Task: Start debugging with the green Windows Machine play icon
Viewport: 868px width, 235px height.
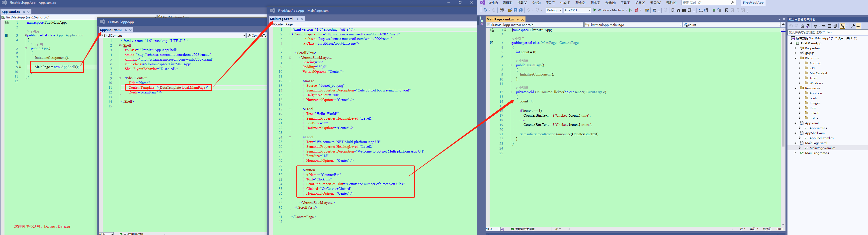Action: click(595, 10)
